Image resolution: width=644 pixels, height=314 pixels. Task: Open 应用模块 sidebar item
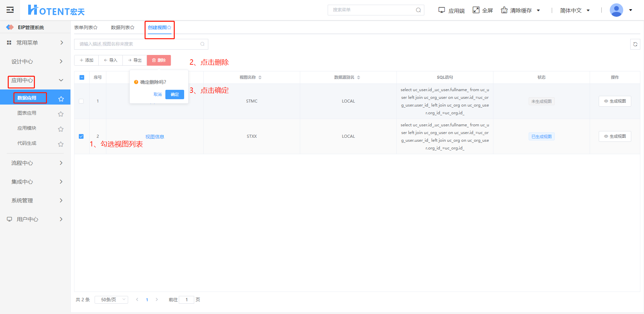point(27,128)
